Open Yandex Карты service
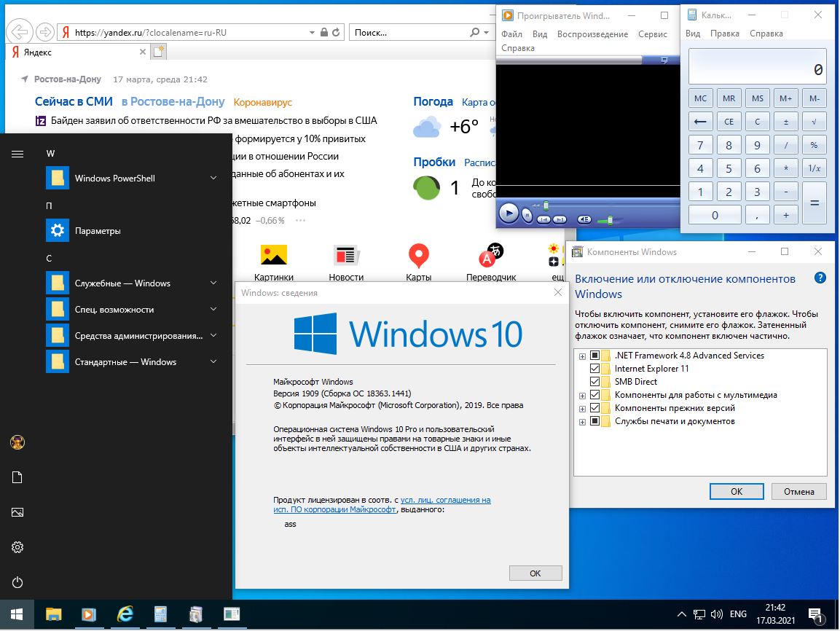This screenshot has width=840, height=631. [418, 262]
